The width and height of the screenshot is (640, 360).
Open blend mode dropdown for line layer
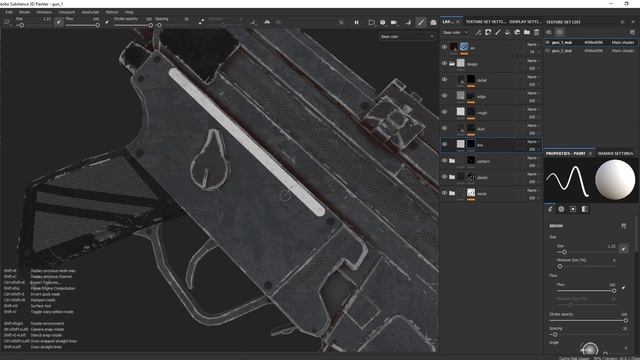click(x=533, y=142)
